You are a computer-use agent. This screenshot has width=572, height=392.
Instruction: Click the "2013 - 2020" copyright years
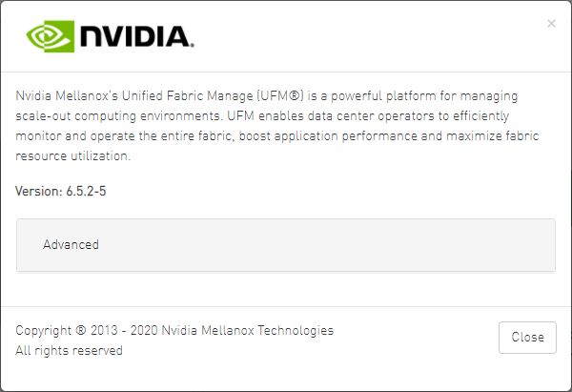123,331
